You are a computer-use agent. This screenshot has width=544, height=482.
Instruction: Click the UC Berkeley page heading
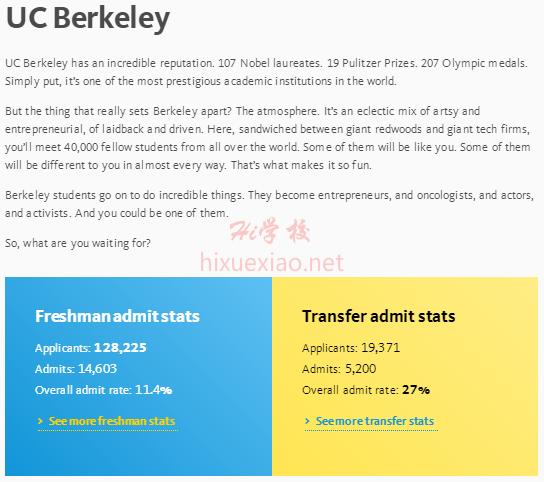88,18
